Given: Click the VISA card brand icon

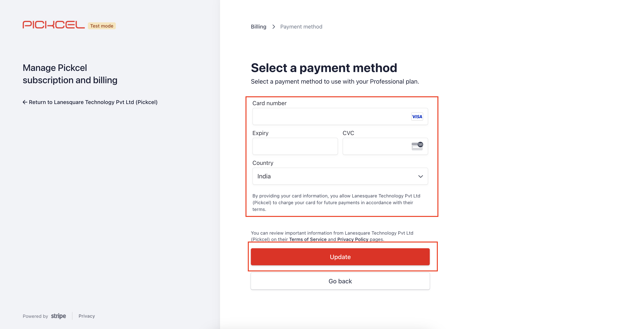Looking at the screenshot, I should pos(417,117).
